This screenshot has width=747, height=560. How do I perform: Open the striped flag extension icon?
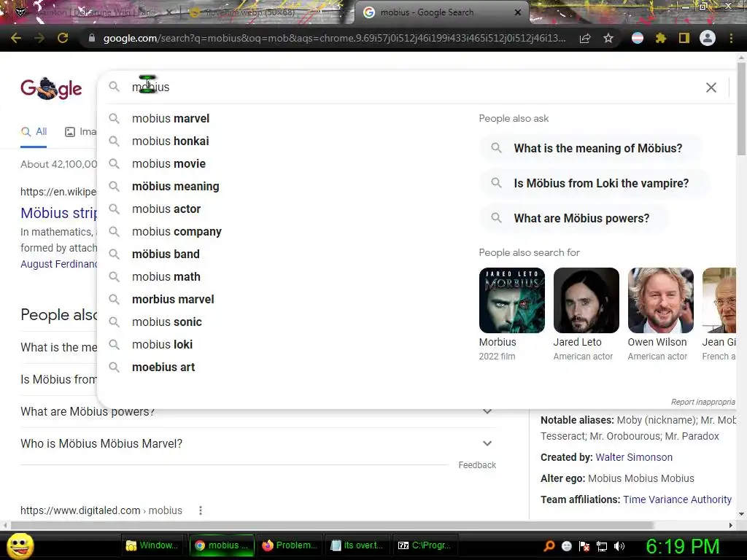point(637,38)
